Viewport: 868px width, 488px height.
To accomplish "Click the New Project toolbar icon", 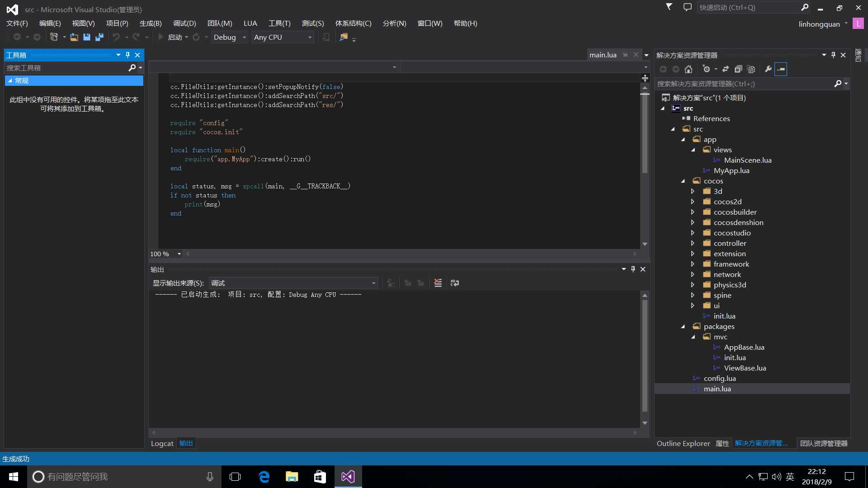I will (x=54, y=37).
